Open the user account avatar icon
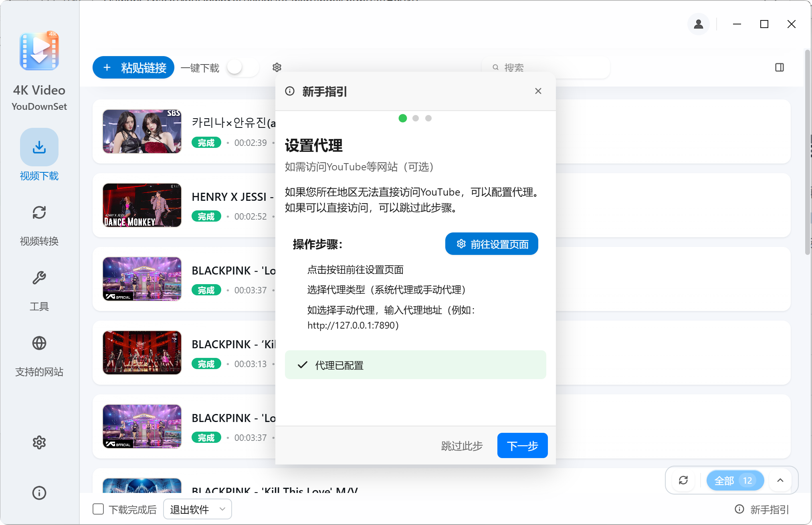Image resolution: width=812 pixels, height=525 pixels. (698, 24)
